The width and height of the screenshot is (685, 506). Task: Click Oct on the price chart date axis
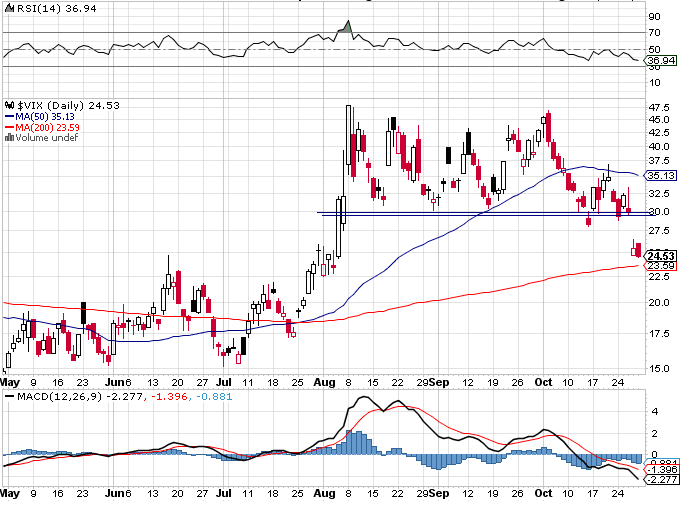pyautogui.click(x=543, y=383)
